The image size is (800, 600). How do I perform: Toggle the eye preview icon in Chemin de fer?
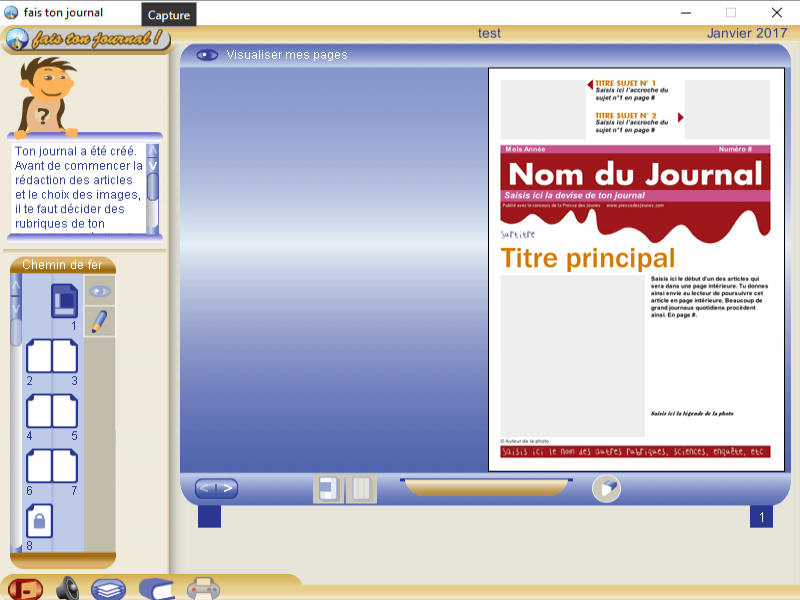pyautogui.click(x=99, y=291)
